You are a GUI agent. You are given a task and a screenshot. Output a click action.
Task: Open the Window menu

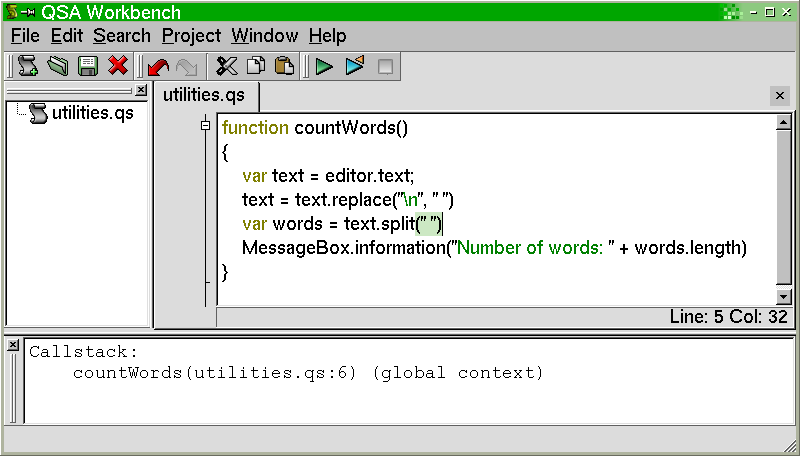point(265,36)
